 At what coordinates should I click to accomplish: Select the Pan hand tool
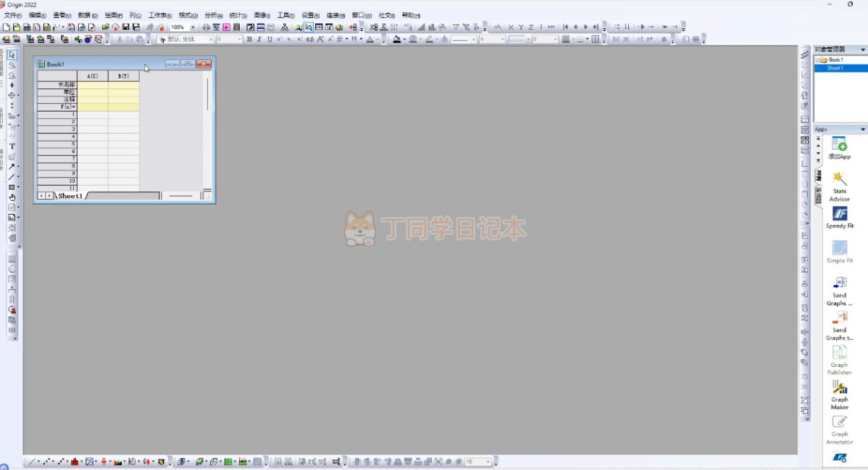pos(12,197)
